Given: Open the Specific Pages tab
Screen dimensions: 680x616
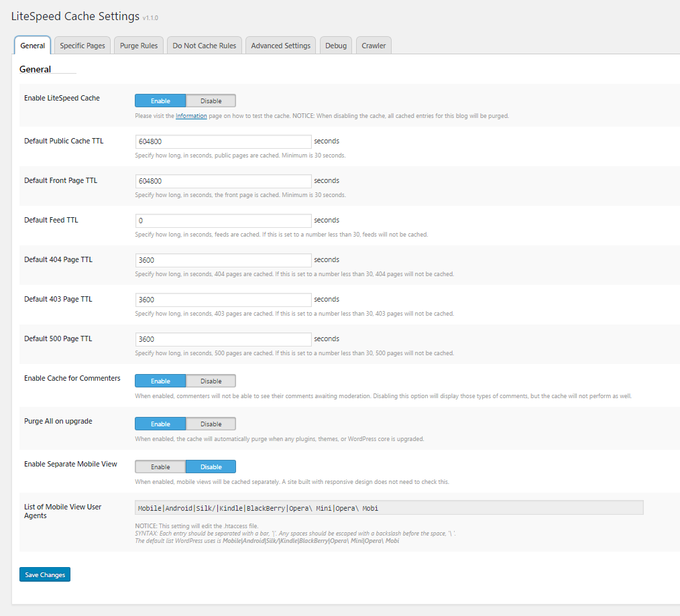Looking at the screenshot, I should pyautogui.click(x=82, y=46).
